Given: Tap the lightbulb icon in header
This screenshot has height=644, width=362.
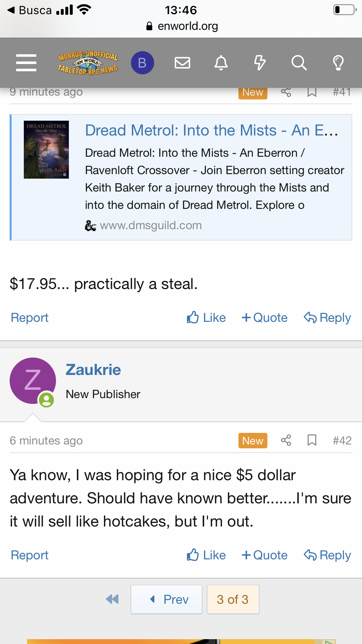Looking at the screenshot, I should [338, 62].
